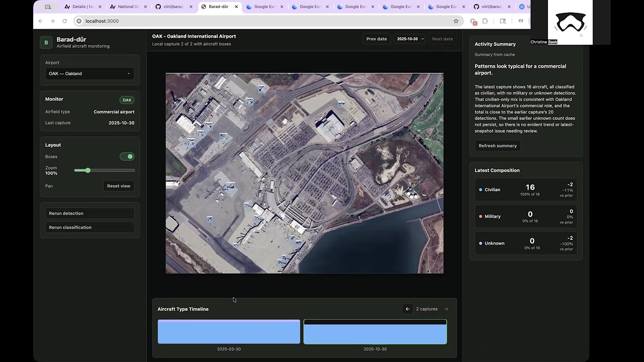The image size is (644, 362).
Task: Click the '100%' zoom value
Action: tap(51, 173)
